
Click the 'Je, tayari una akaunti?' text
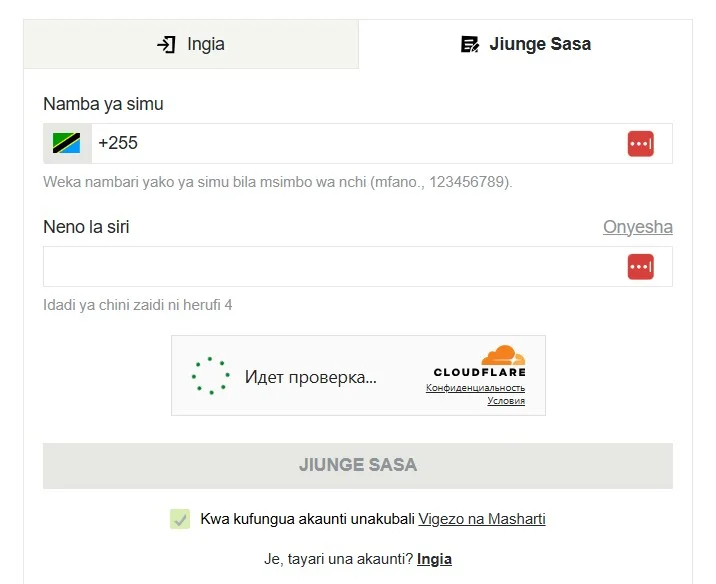[338, 559]
